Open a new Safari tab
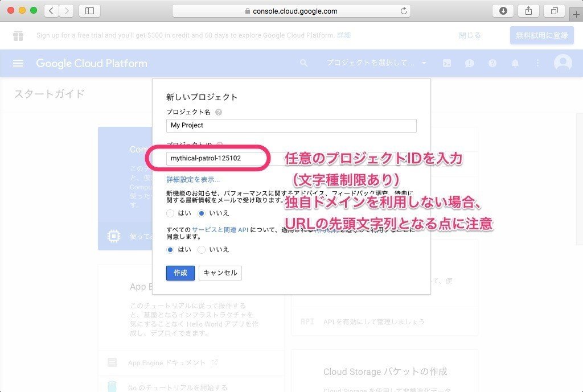 pyautogui.click(x=576, y=15)
